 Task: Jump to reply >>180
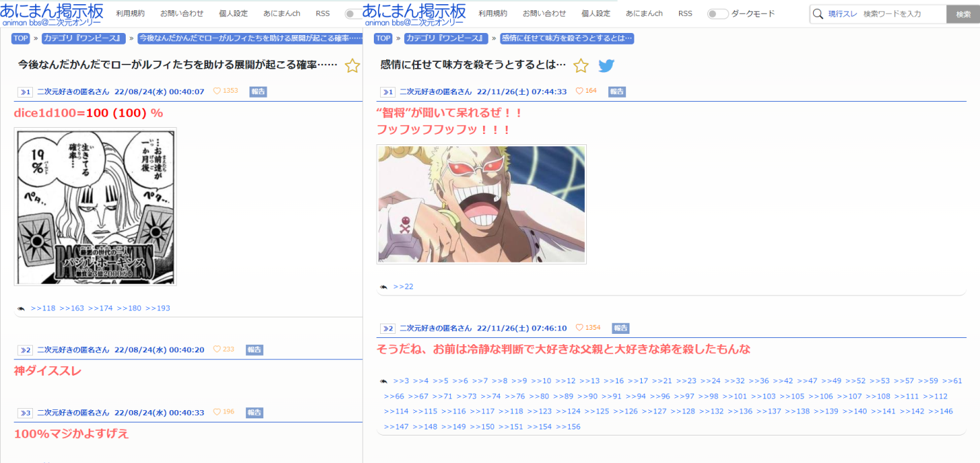click(129, 308)
